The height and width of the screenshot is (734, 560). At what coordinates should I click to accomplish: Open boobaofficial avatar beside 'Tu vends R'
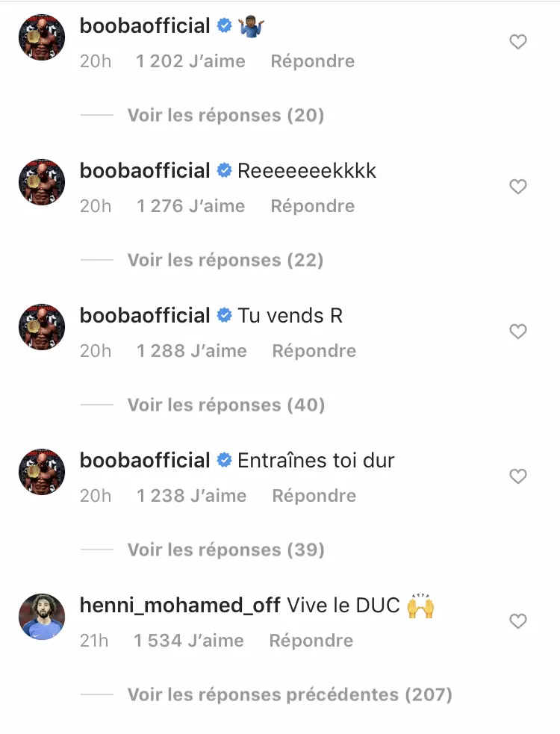click(x=42, y=326)
